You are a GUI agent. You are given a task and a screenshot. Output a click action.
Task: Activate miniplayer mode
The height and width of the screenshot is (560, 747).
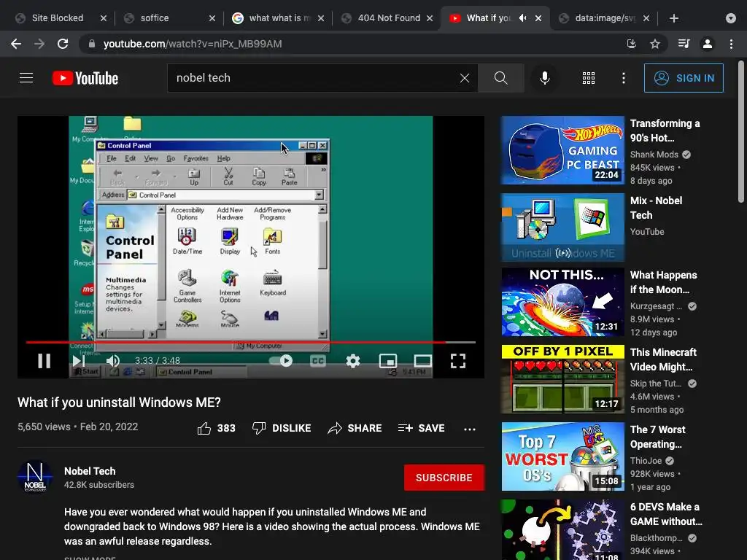click(388, 361)
